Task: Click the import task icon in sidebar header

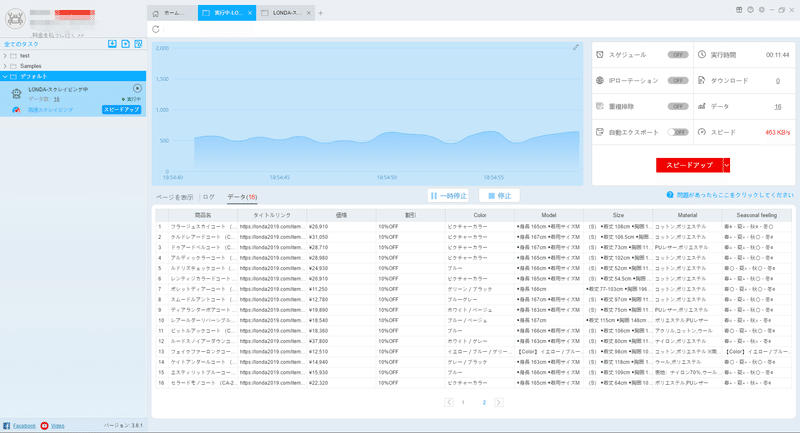Action: coord(112,44)
